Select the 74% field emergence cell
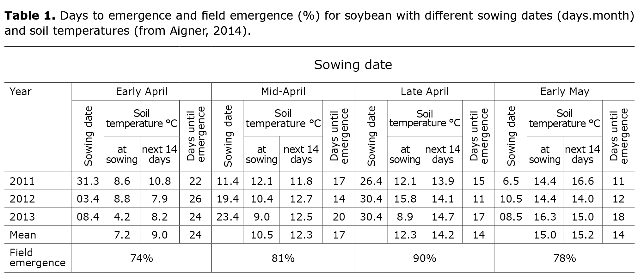The image size is (644, 278). click(142, 258)
